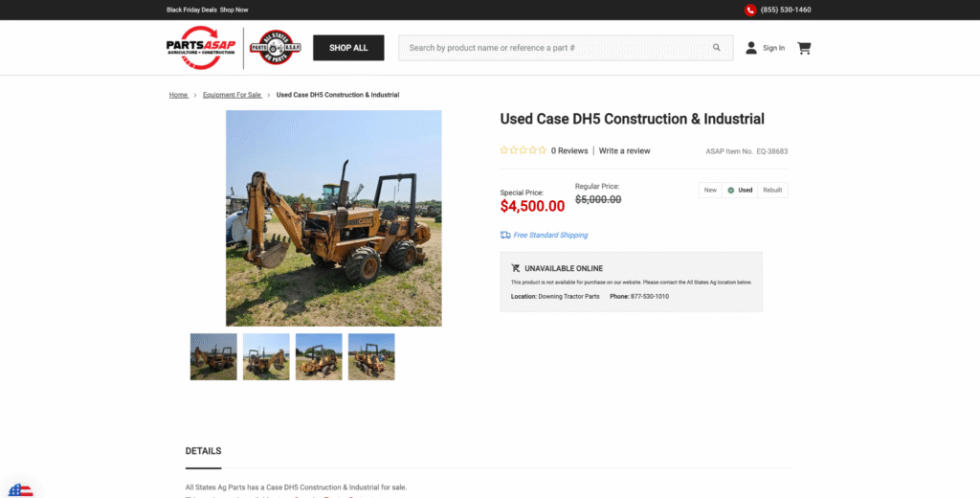Select the Used condition option
This screenshot has width=980, height=498.
(740, 191)
